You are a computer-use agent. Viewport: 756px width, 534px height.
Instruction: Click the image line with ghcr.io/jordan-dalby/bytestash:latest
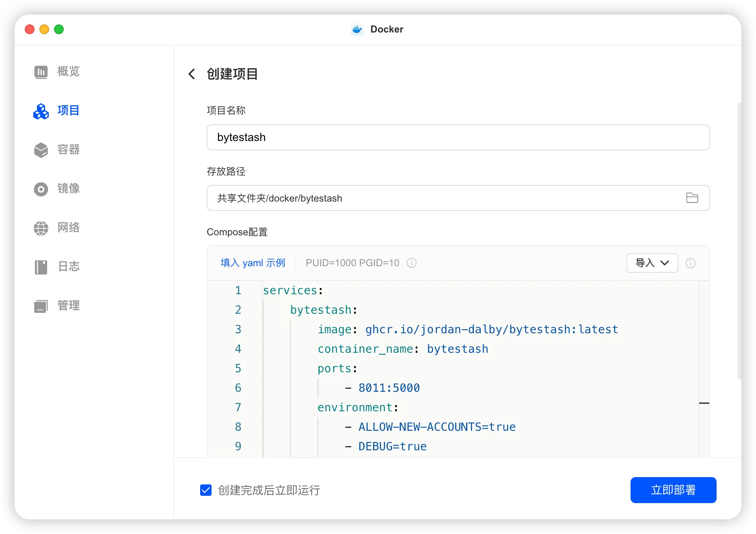click(x=468, y=330)
